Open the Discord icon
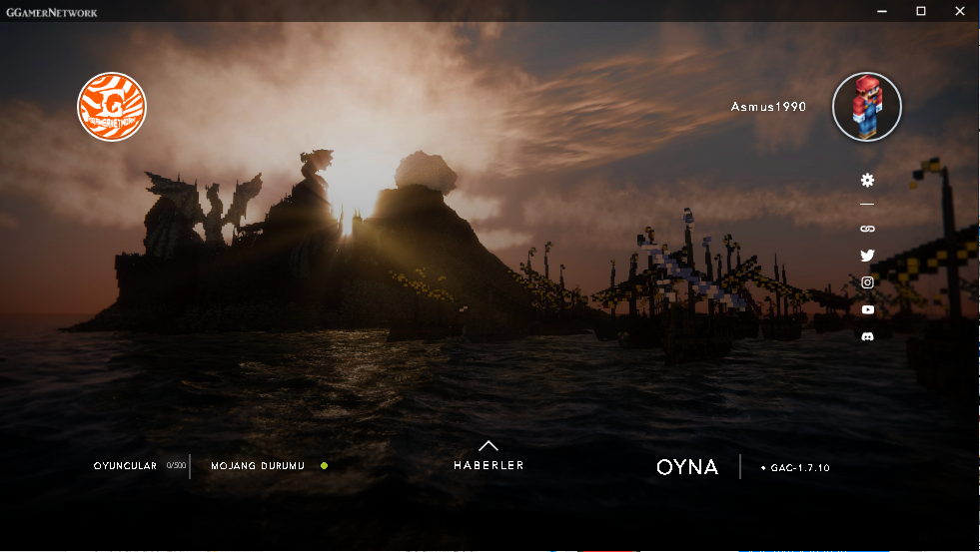The height and width of the screenshot is (552, 980). tap(867, 336)
